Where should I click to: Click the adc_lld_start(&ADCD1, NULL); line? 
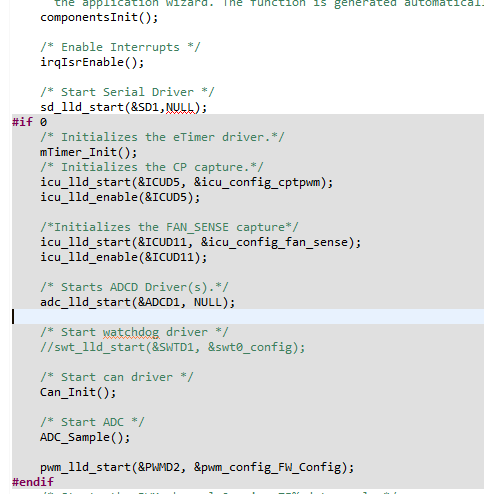[138, 302]
